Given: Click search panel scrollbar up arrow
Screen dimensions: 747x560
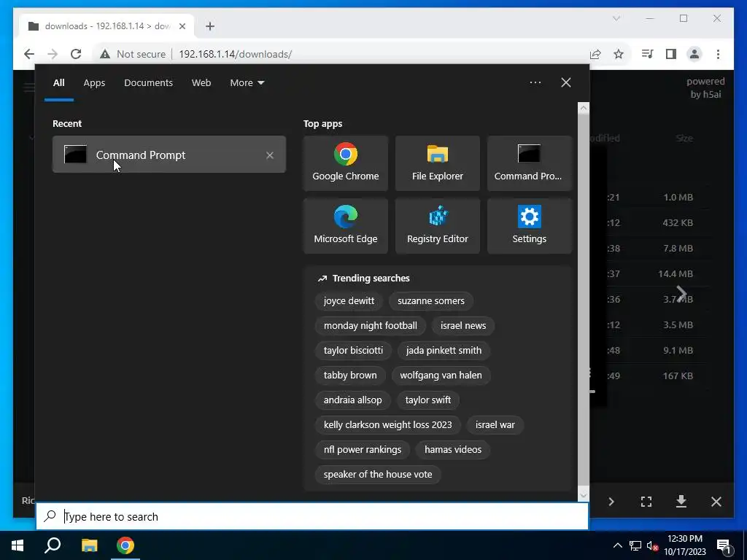Looking at the screenshot, I should [583, 108].
